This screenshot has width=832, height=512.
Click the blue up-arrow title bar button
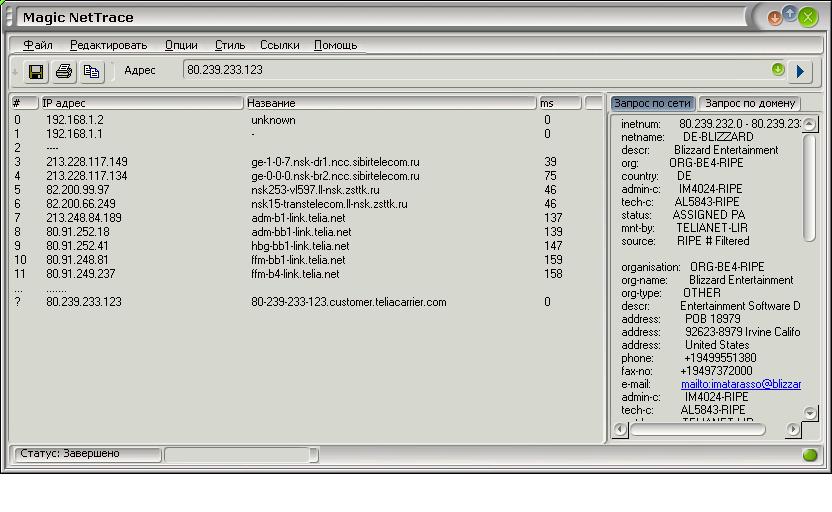click(789, 14)
